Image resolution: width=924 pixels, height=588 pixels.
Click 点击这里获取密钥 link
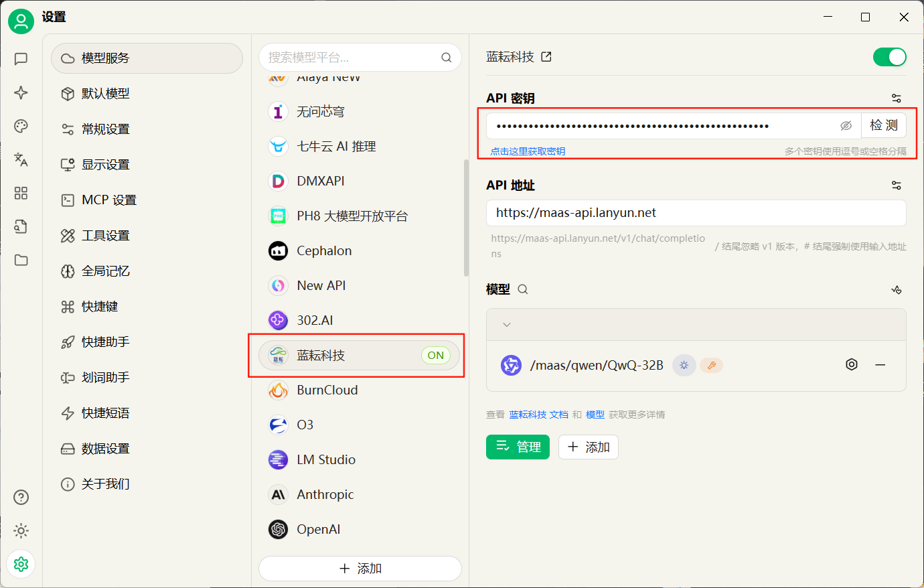pos(528,151)
